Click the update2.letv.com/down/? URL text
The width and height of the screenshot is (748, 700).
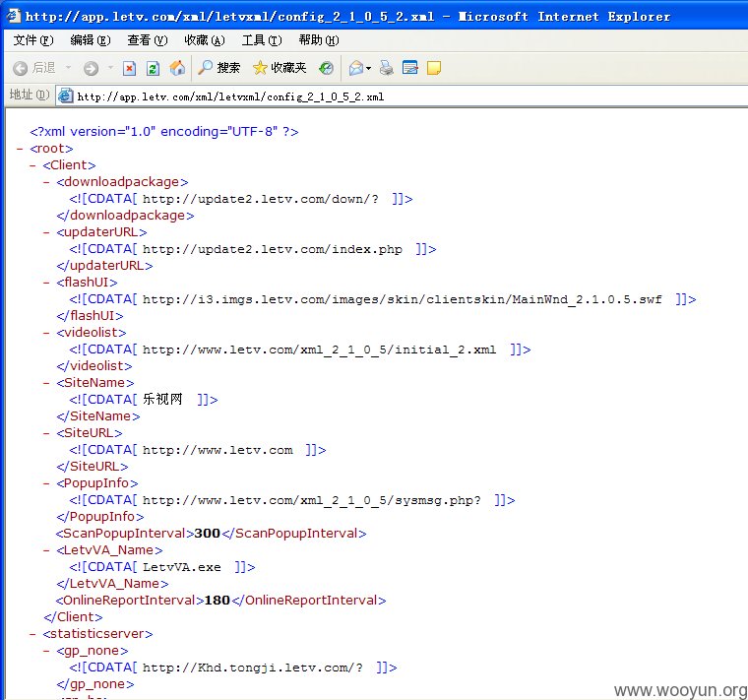(x=261, y=199)
